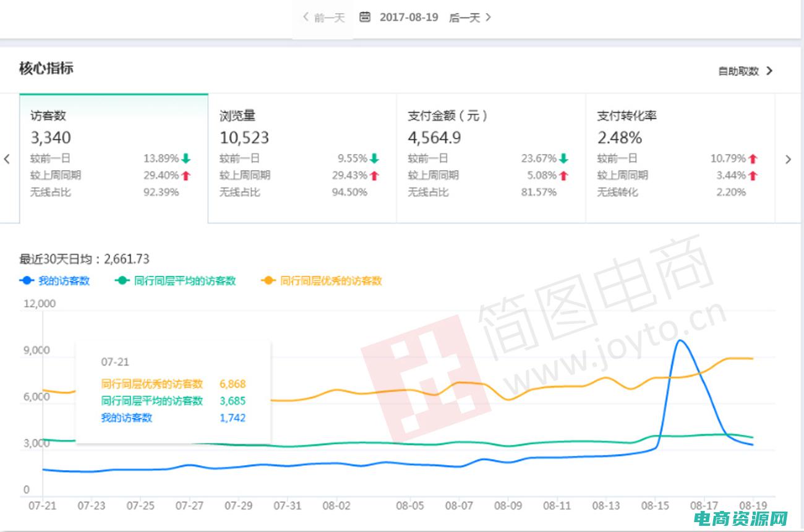This screenshot has width=804, height=532.
Task: Click the 3.44% up arrow under 支付转化率
Action: pyautogui.click(x=753, y=176)
